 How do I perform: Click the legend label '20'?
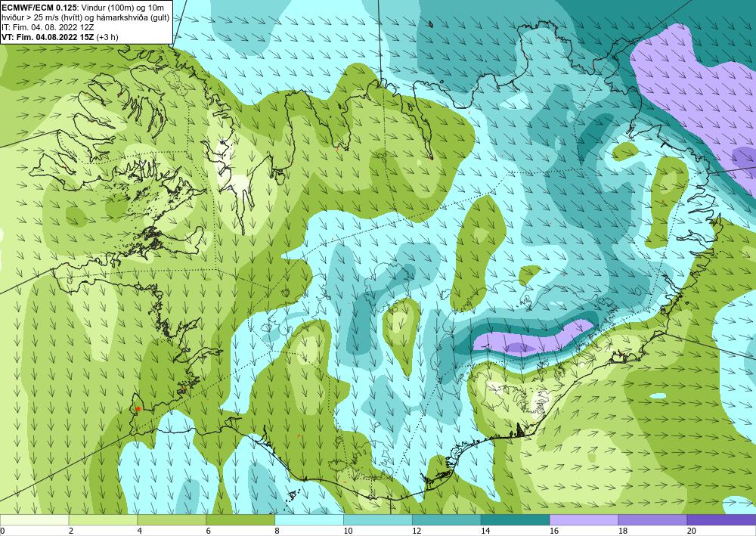pos(692,531)
